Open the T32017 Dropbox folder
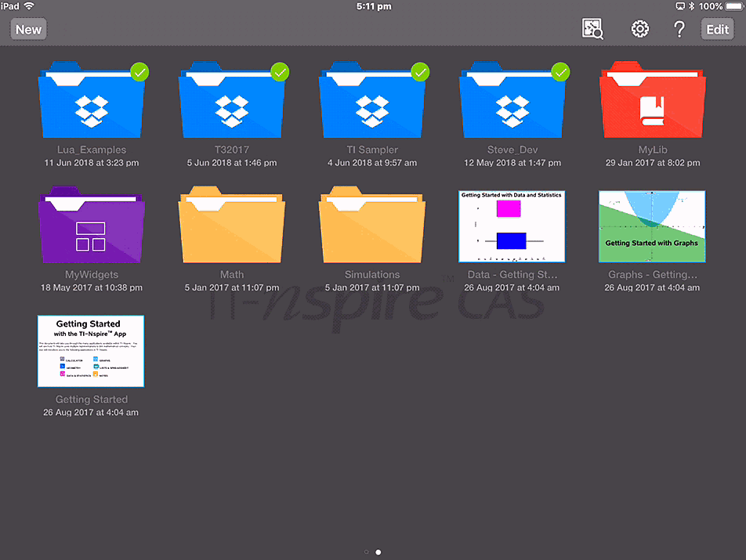This screenshot has width=746, height=560. (232, 101)
